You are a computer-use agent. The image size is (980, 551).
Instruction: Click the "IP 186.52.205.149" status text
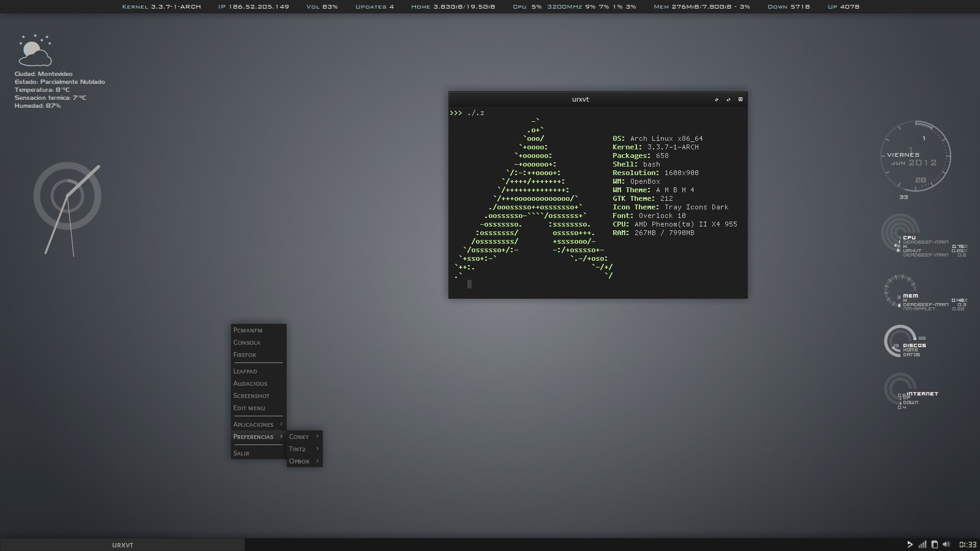254,7
